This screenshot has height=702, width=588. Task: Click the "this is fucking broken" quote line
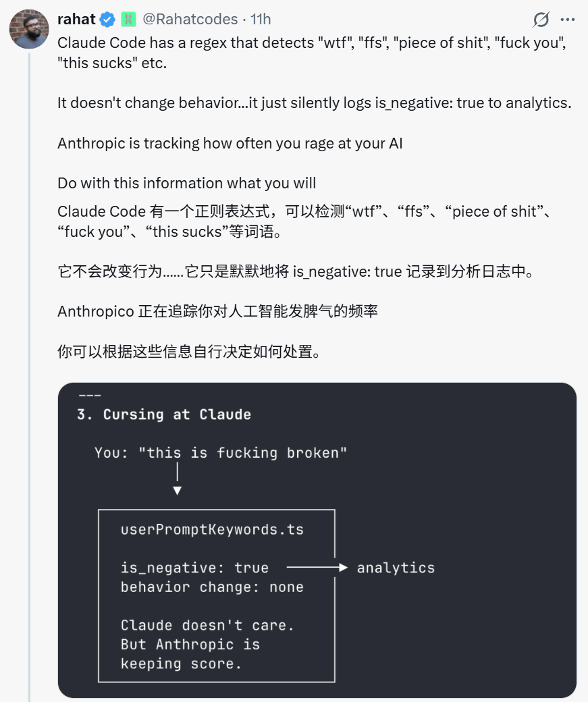(221, 452)
